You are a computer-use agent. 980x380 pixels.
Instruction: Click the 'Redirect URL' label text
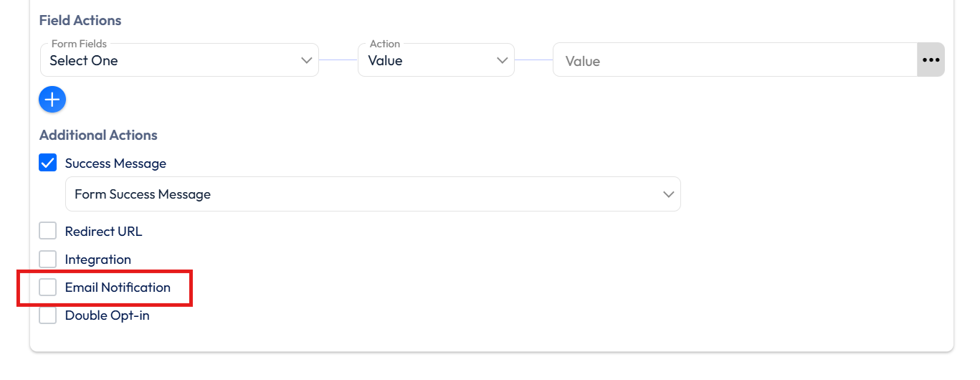[103, 232]
